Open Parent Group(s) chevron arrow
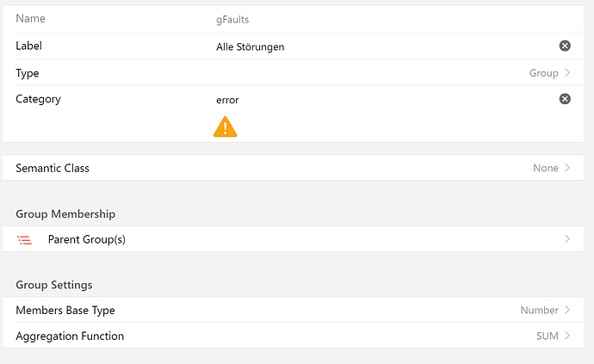594x364 pixels. pyautogui.click(x=567, y=239)
